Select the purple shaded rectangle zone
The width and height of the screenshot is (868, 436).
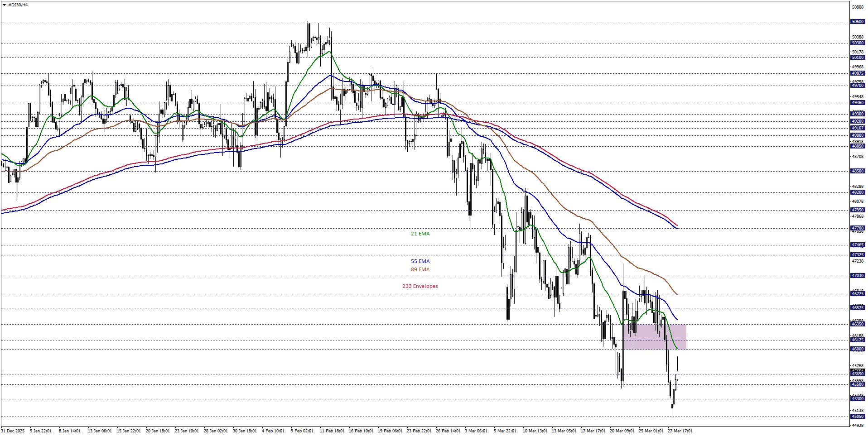coord(655,336)
